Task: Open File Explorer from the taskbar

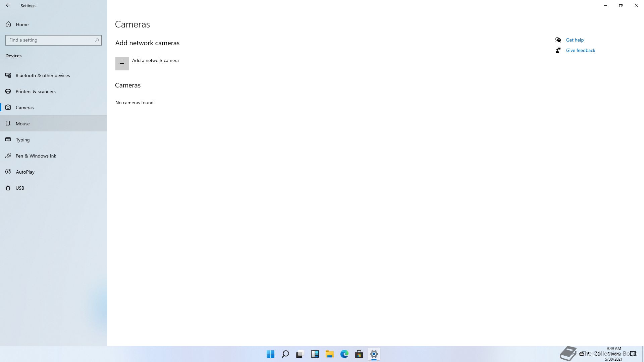Action: [329, 354]
